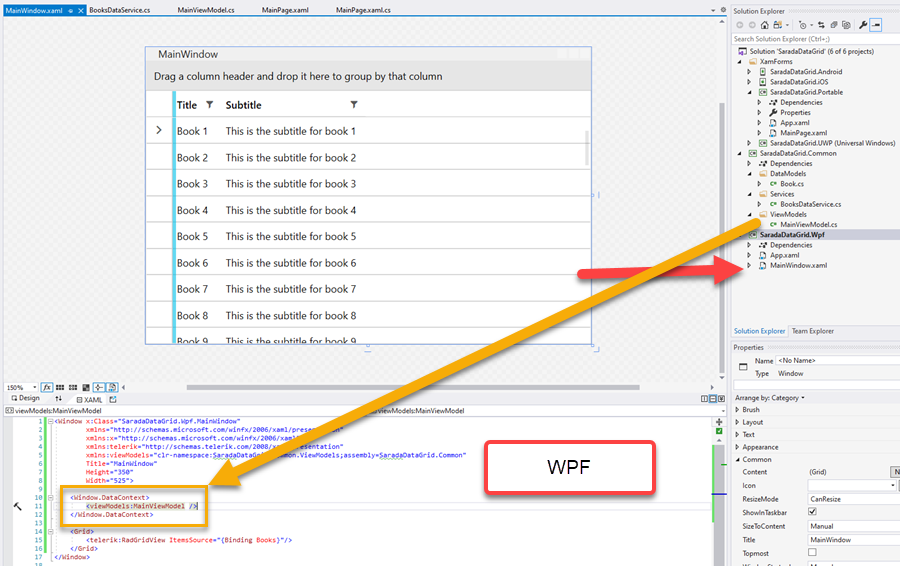Expand the SaradaDataGrid.iOS project node

tap(749, 82)
